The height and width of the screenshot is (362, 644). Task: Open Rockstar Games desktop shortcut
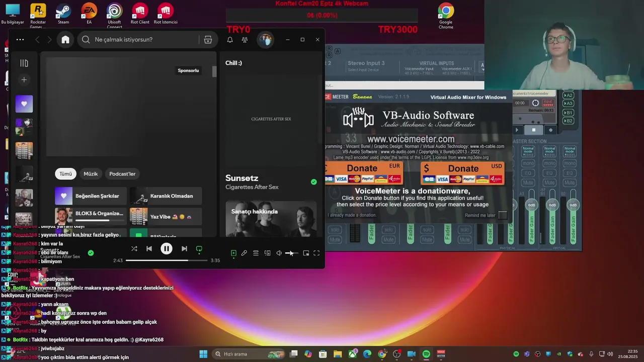point(38,16)
